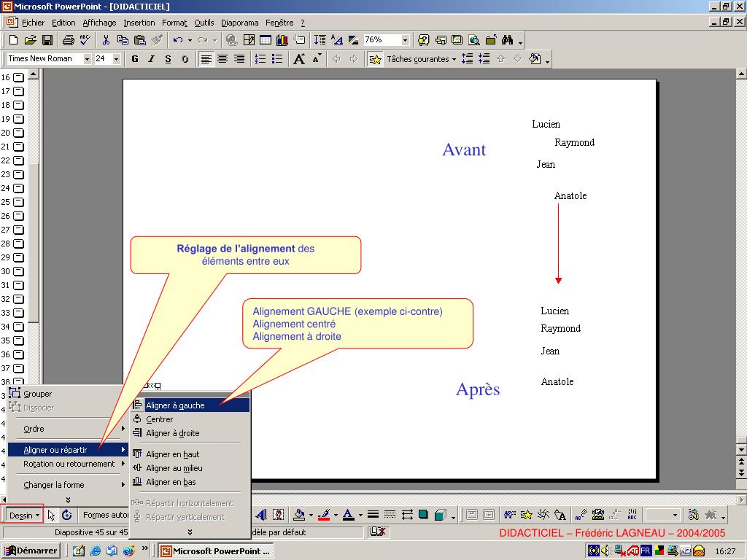The height and width of the screenshot is (560, 747).
Task: Run the spell check icon
Action: (x=85, y=40)
